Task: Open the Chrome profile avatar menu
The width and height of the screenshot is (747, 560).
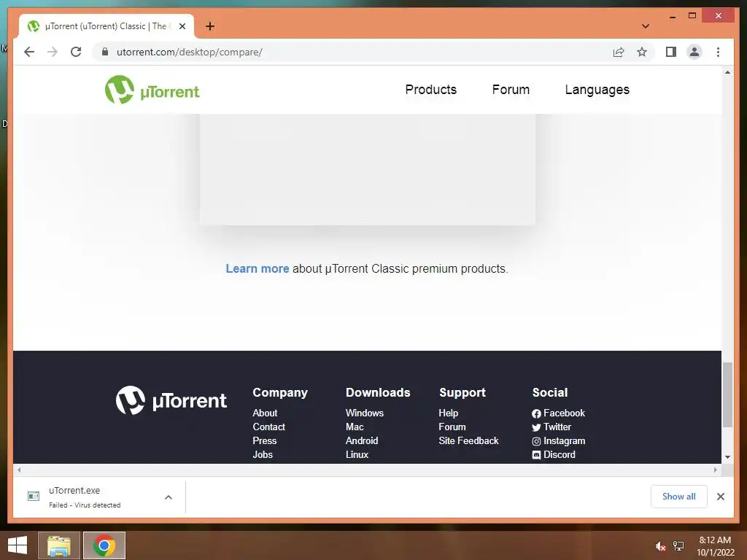Action: [x=694, y=52]
